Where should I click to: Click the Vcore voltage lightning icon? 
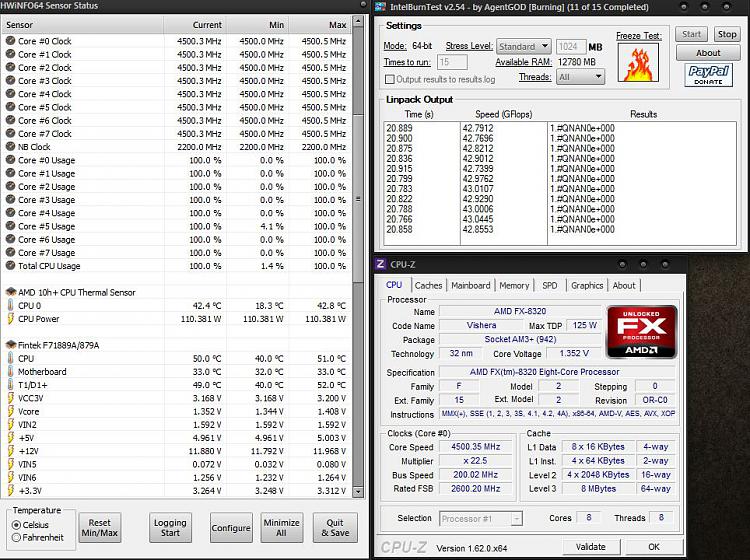click(11, 412)
